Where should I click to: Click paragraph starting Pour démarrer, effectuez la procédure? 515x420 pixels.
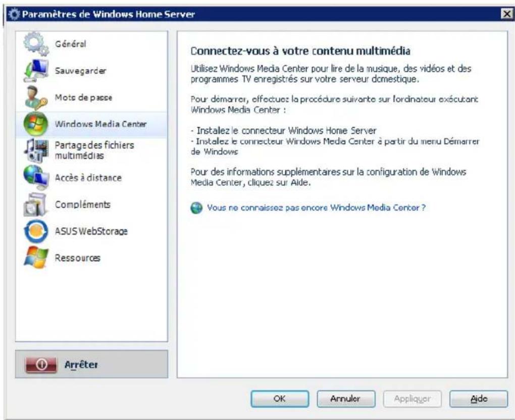point(334,104)
